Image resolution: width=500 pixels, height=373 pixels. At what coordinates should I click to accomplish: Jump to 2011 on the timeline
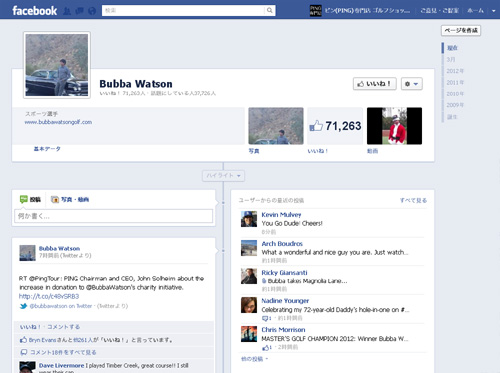(455, 82)
